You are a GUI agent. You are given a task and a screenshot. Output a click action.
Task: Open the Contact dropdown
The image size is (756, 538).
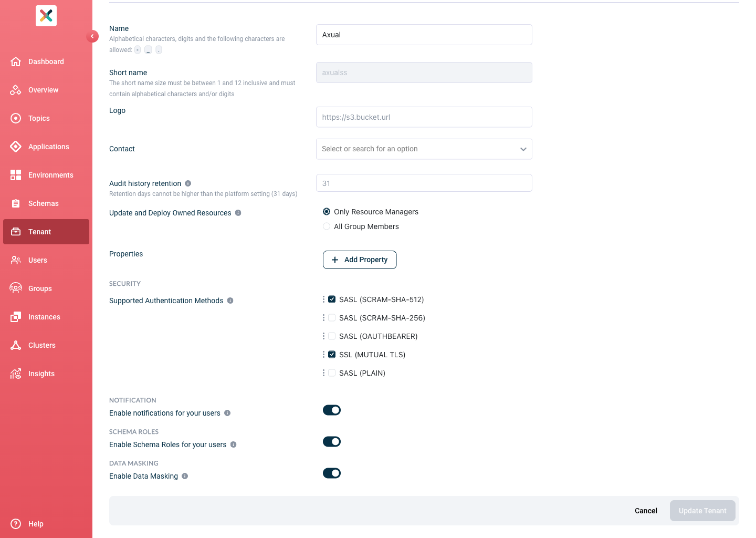(x=424, y=149)
